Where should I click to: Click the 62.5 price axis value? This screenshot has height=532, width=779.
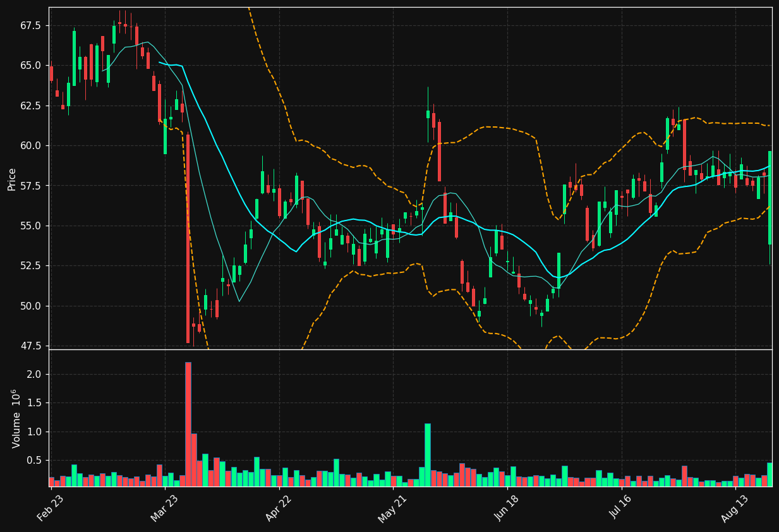31,106
